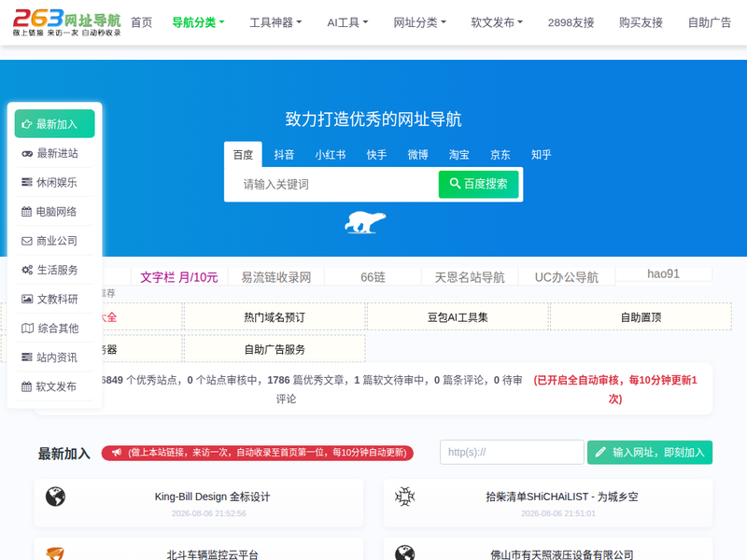Switch to the 快手 search tab
747x560 pixels.
point(376,155)
